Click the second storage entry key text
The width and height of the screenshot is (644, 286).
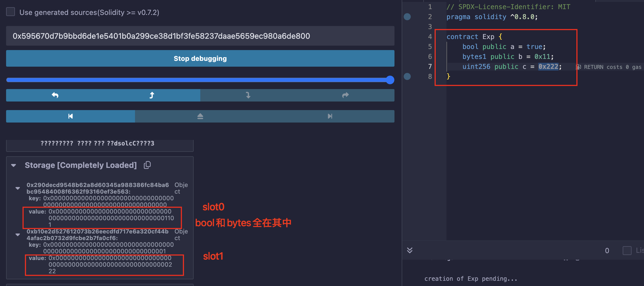108,248
